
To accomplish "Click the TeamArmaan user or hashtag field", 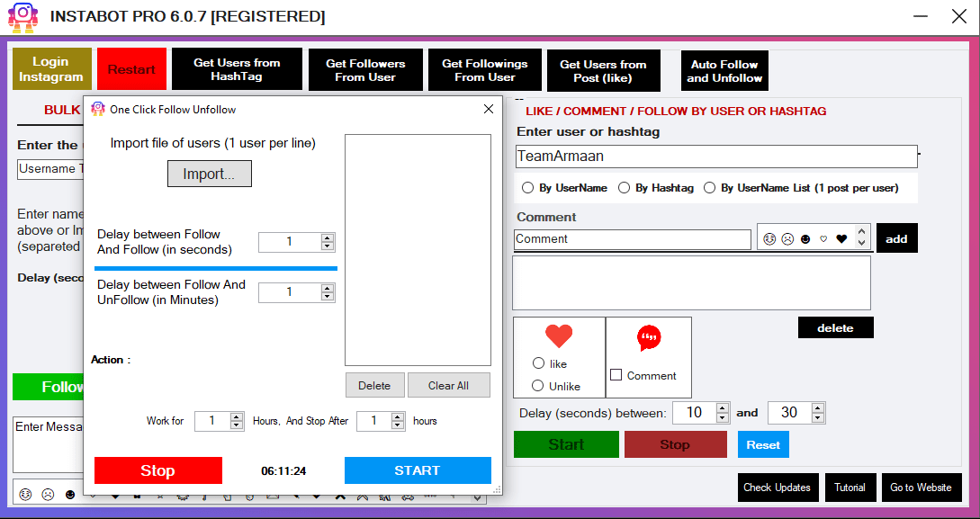I will click(x=716, y=157).
